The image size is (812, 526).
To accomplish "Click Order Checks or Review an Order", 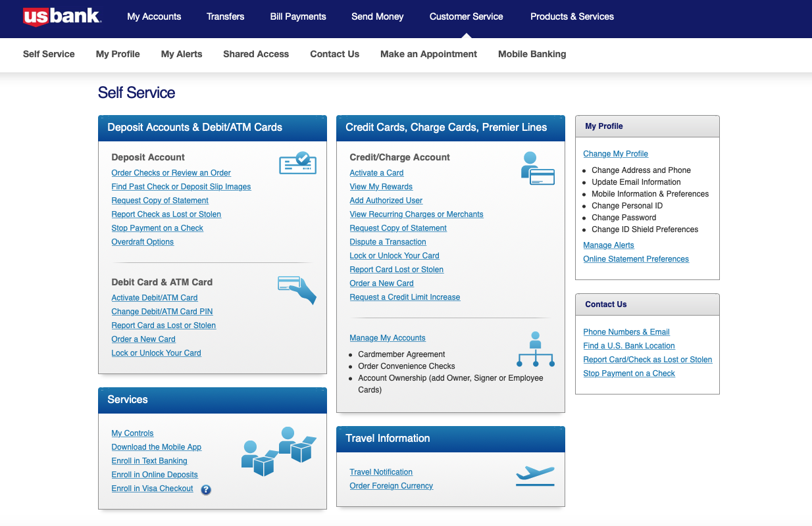I will (171, 173).
